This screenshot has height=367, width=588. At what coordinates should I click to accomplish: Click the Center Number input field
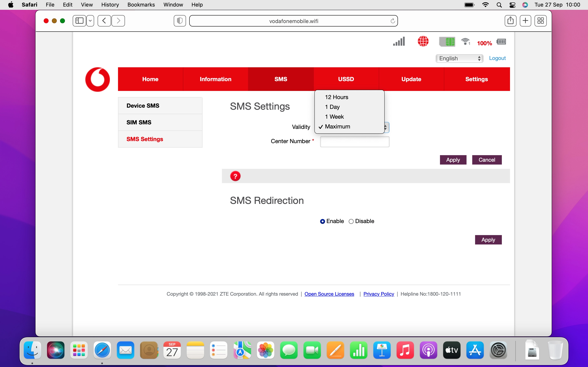354,141
